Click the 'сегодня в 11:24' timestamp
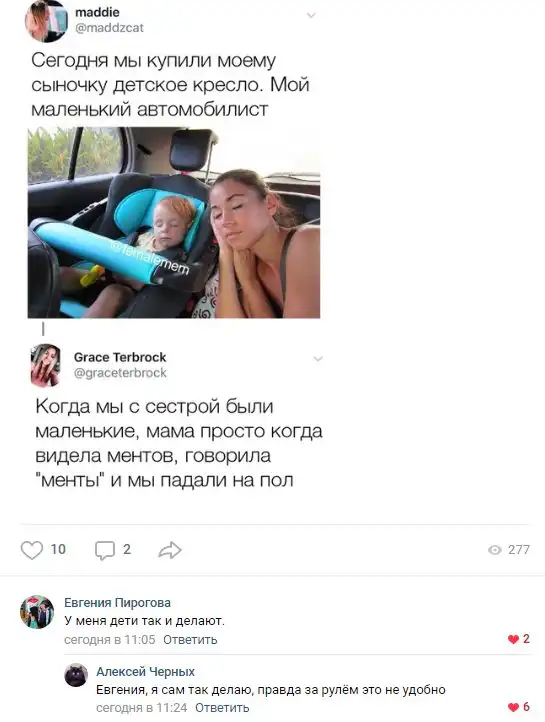 click(x=142, y=707)
